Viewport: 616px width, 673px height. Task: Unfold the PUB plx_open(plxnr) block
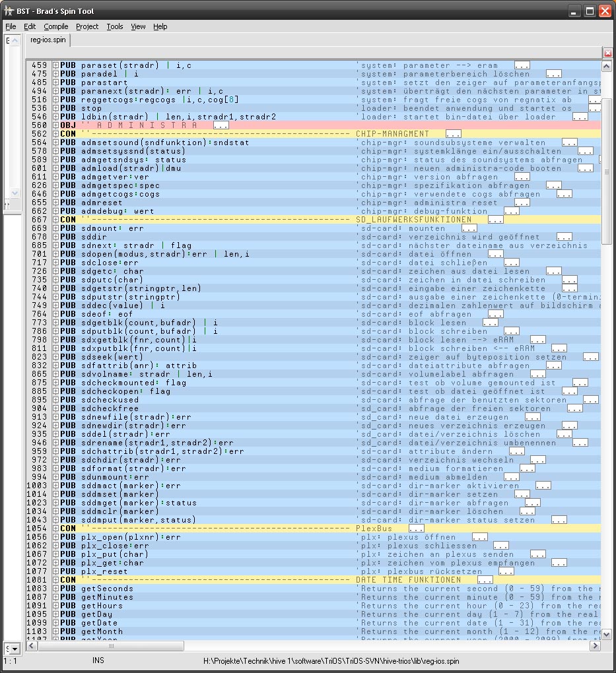pos(56,537)
